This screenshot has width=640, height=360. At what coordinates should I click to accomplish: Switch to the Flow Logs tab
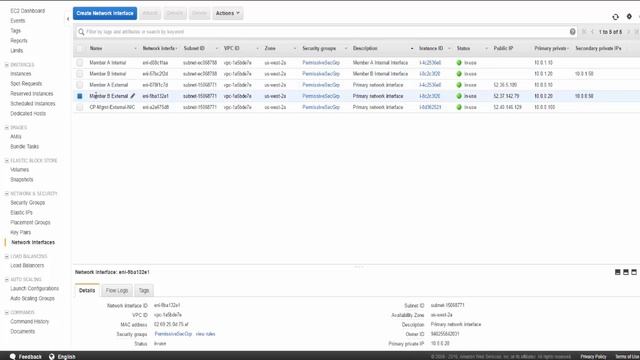coord(117,290)
